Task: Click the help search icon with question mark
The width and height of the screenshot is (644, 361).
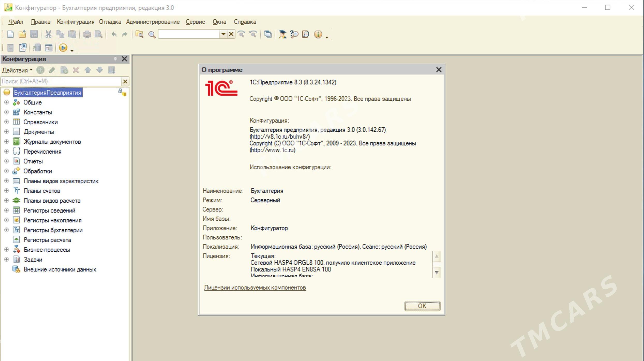Action: pyautogui.click(x=294, y=34)
